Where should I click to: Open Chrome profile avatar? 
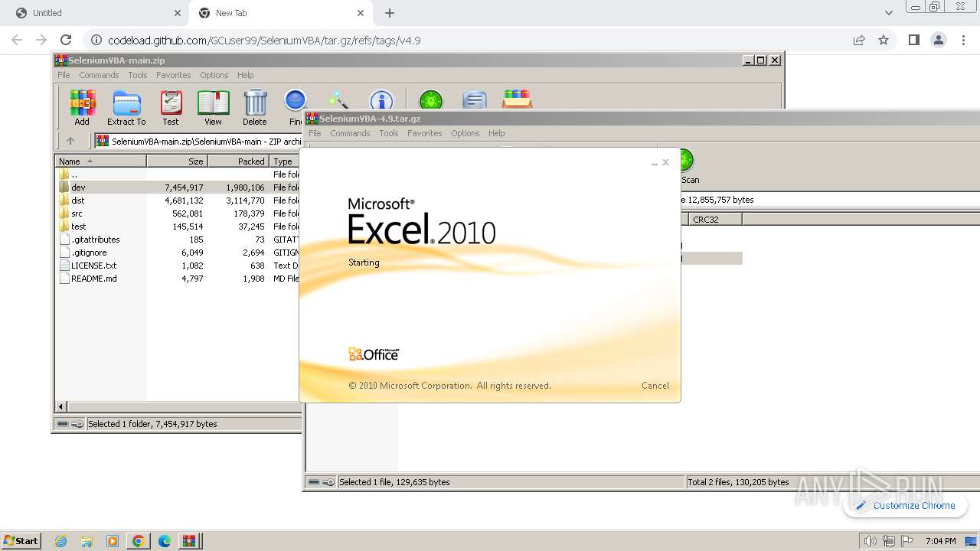(x=938, y=40)
